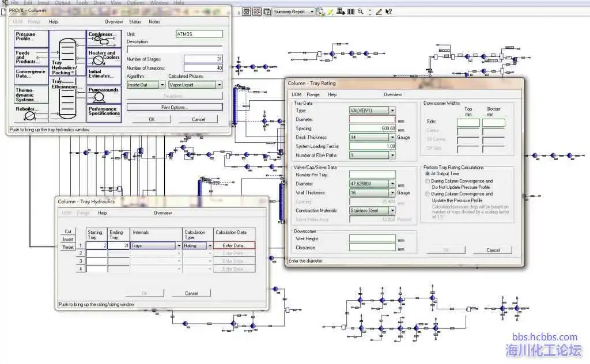Open the Status menu in Column dialog
Screen dimensions: 590x364
135,22
